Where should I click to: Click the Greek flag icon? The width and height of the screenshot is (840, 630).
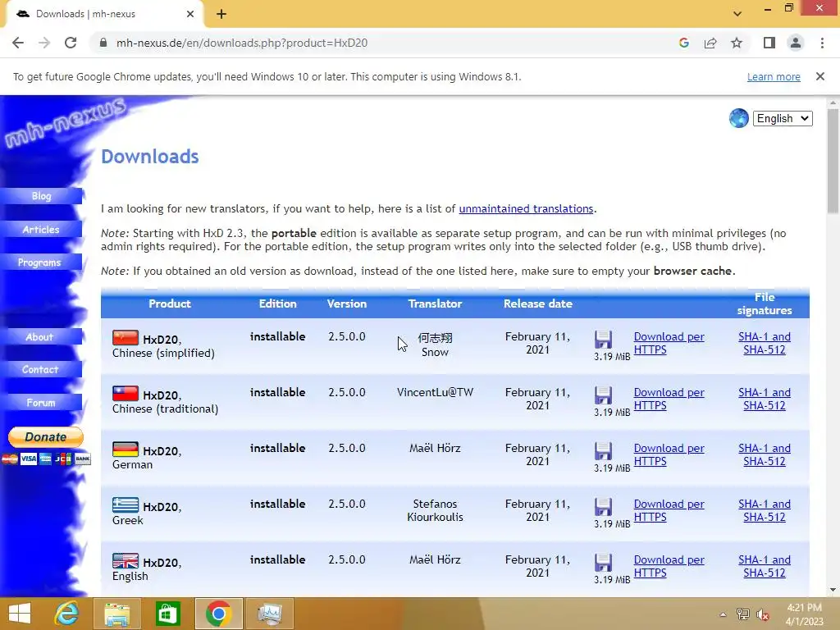[126, 504]
